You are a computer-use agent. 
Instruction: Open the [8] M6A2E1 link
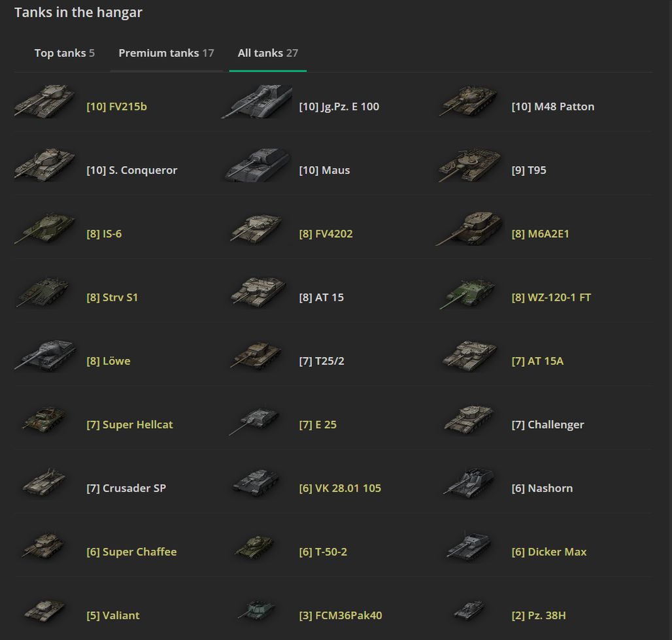coord(541,233)
